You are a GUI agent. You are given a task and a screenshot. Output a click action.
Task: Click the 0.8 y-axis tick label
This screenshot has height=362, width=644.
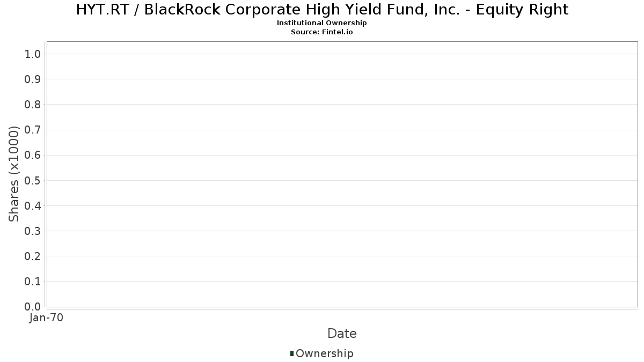point(33,105)
